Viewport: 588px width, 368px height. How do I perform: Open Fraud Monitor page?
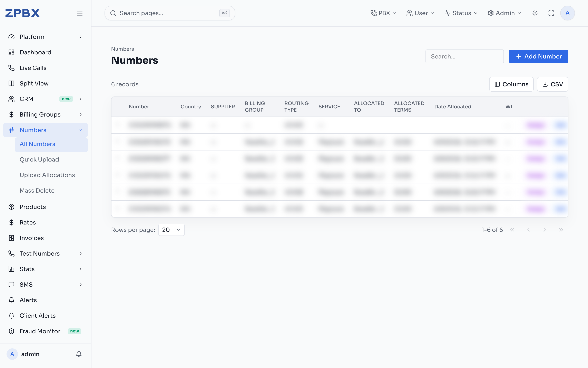coord(46,331)
